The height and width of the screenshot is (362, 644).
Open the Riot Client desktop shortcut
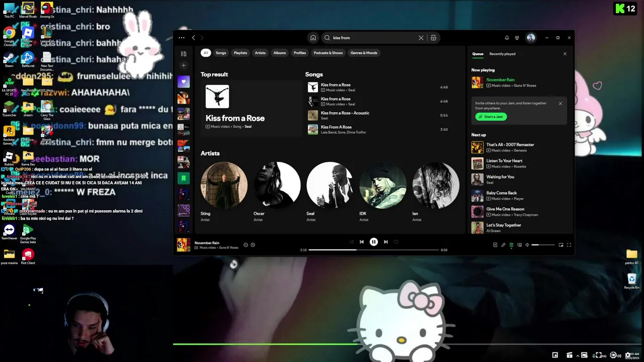28,256
